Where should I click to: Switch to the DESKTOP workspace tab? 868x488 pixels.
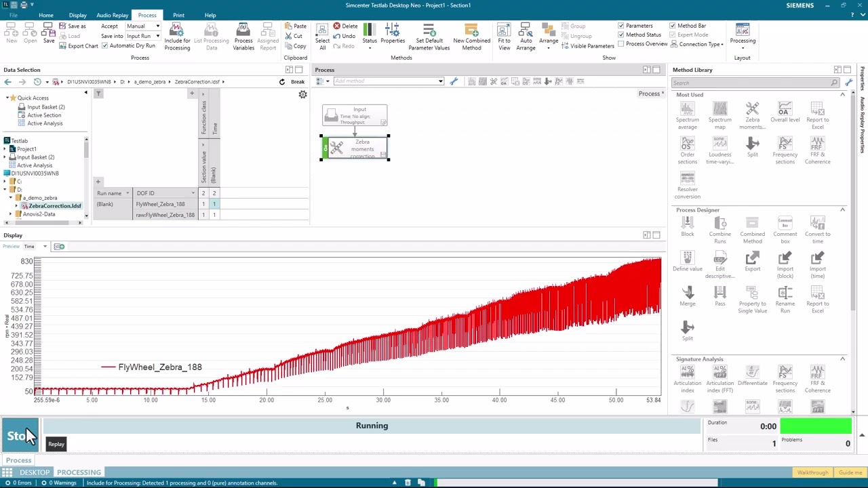click(34, 472)
